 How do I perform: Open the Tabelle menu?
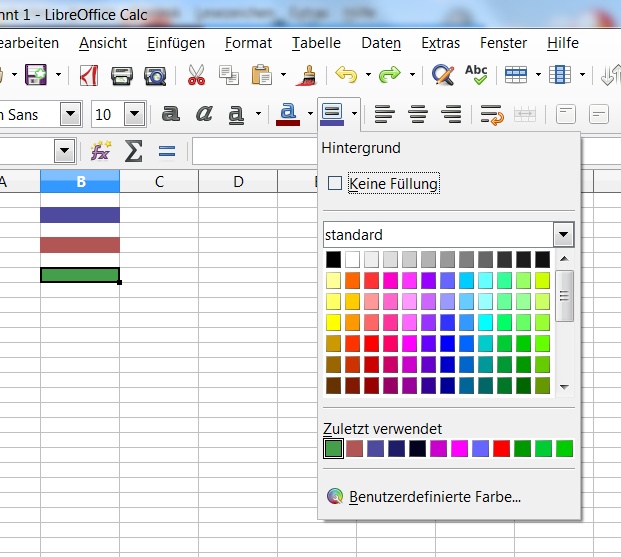point(316,43)
